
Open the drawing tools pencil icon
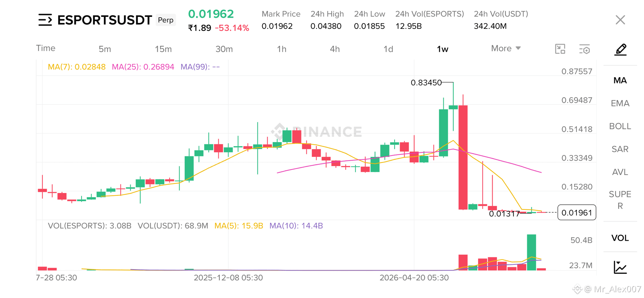(620, 49)
